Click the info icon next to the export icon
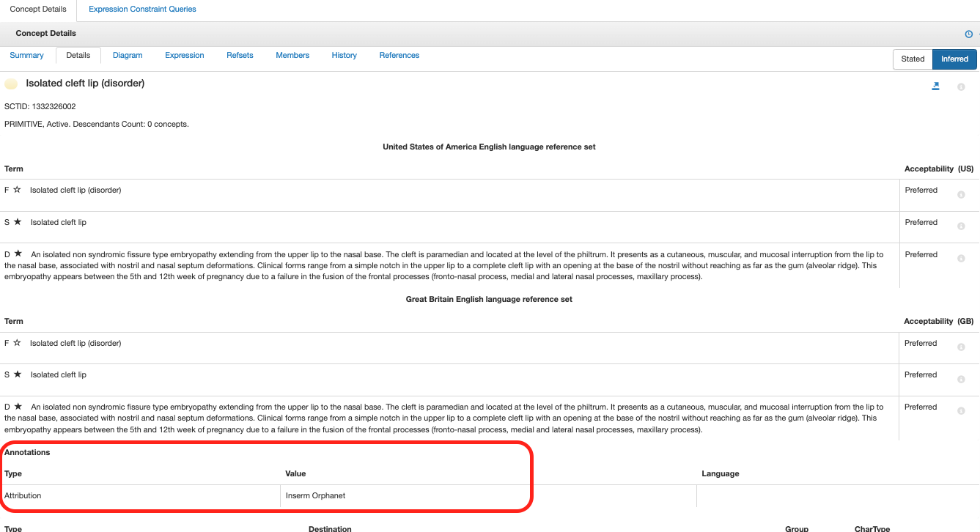Image resolution: width=980 pixels, height=532 pixels. [961, 87]
